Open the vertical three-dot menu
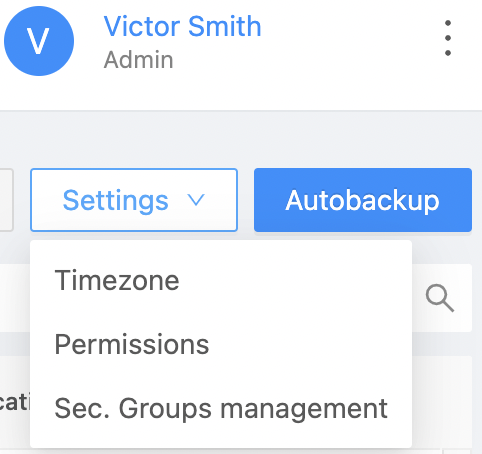Screen dimensions: 482x454 click(x=448, y=38)
